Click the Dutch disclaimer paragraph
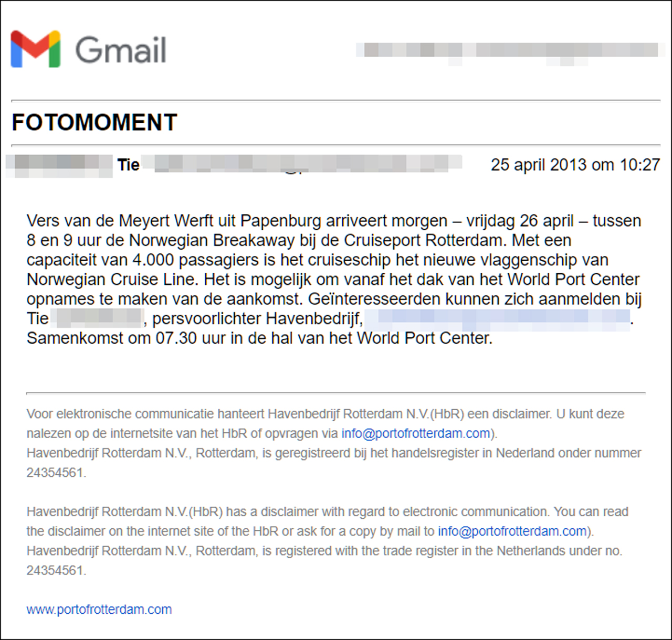The height and width of the screenshot is (640, 672). [334, 443]
